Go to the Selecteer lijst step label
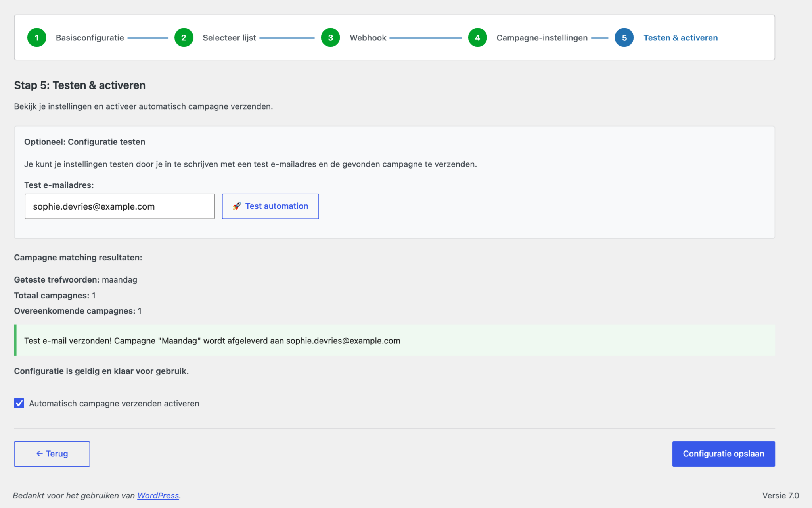 pos(229,38)
